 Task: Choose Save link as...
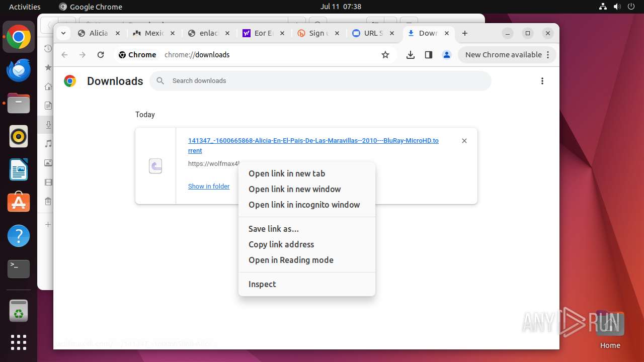[307, 229]
